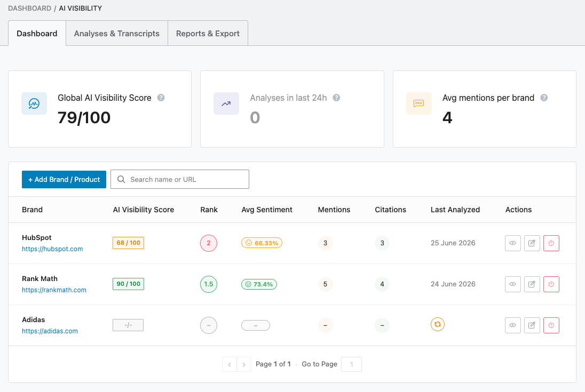585x392 pixels.
Task: Click the Last Analyzed column header
Action: (x=455, y=210)
